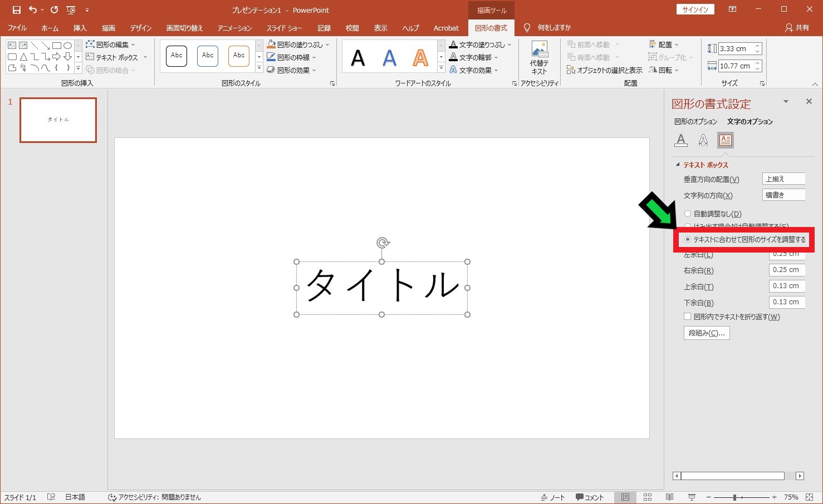This screenshot has width=823, height=504.
Task: Click the lightbulb 何をしますか search
Action: (x=548, y=28)
